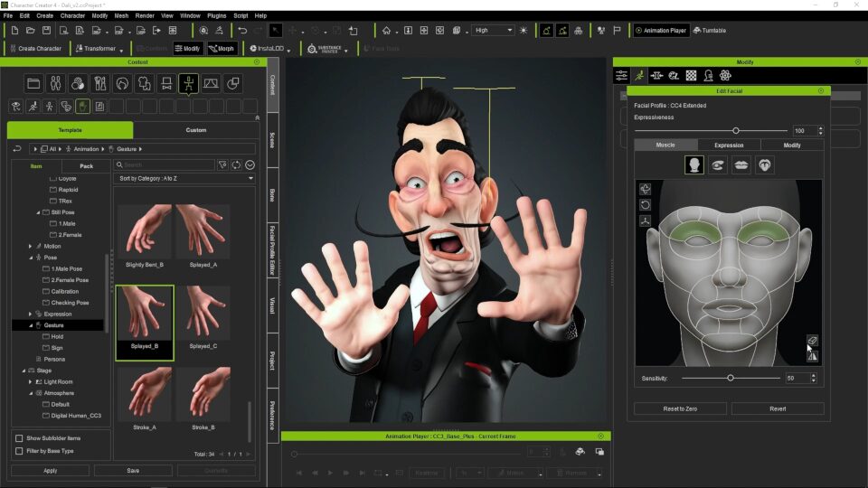Open the render quality High dropdown
Screen dimensions: 868x488
coord(493,31)
